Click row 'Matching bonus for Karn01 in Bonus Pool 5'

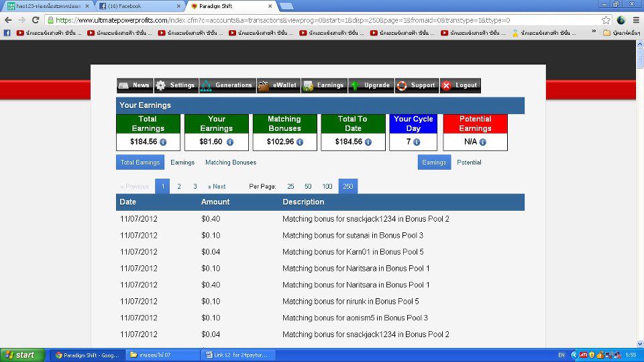click(321, 252)
